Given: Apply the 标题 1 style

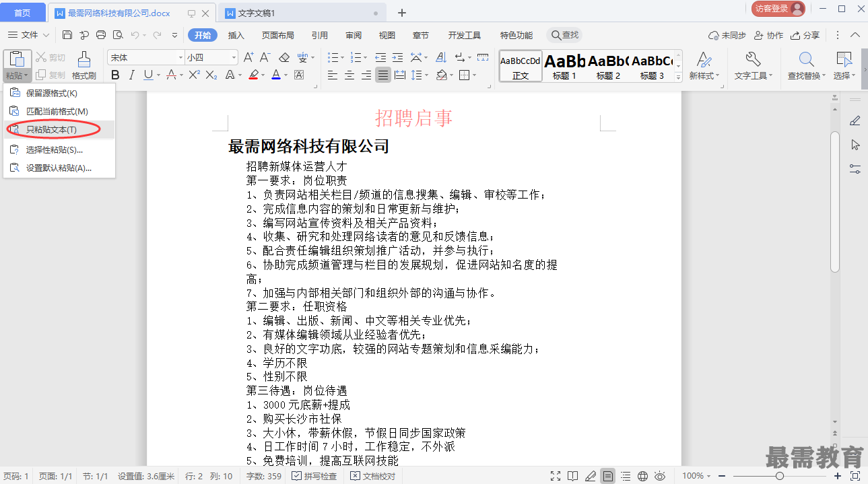Looking at the screenshot, I should pyautogui.click(x=564, y=66).
